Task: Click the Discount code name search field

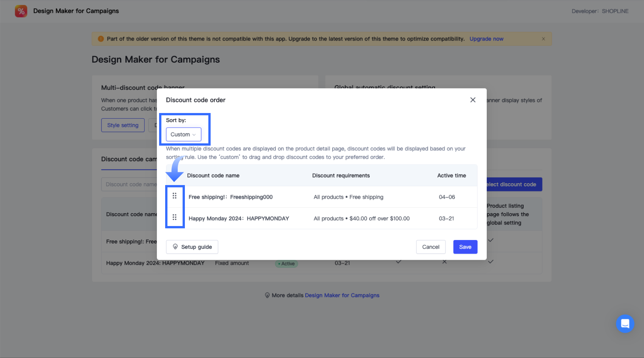Action: [x=130, y=184]
